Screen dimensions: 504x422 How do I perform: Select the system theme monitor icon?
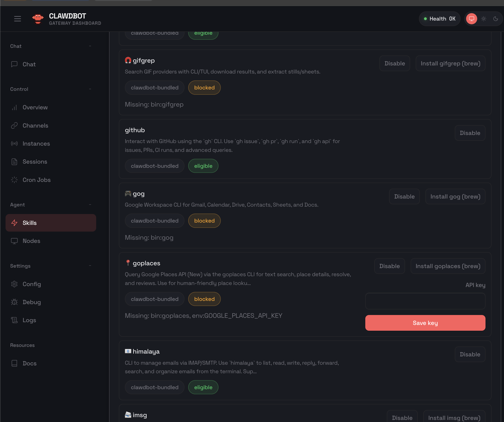point(471,19)
